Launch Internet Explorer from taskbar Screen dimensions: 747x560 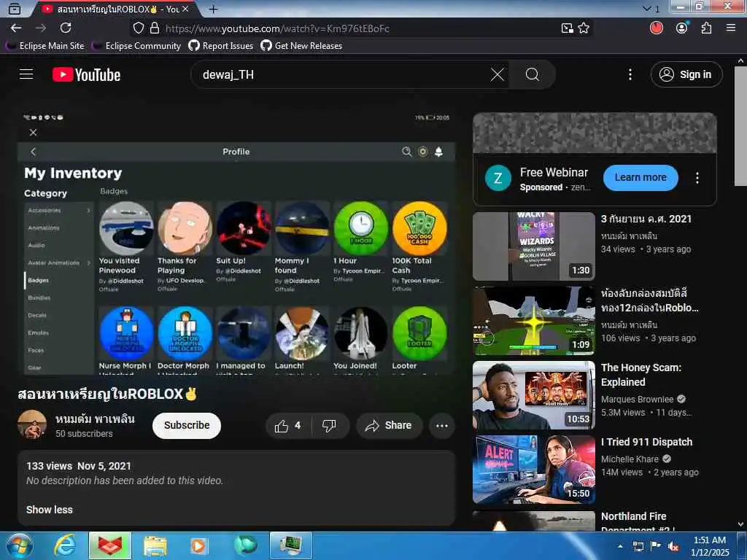(65, 545)
